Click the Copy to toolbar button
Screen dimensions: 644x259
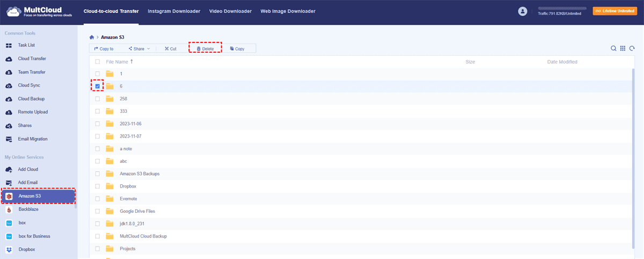click(104, 48)
